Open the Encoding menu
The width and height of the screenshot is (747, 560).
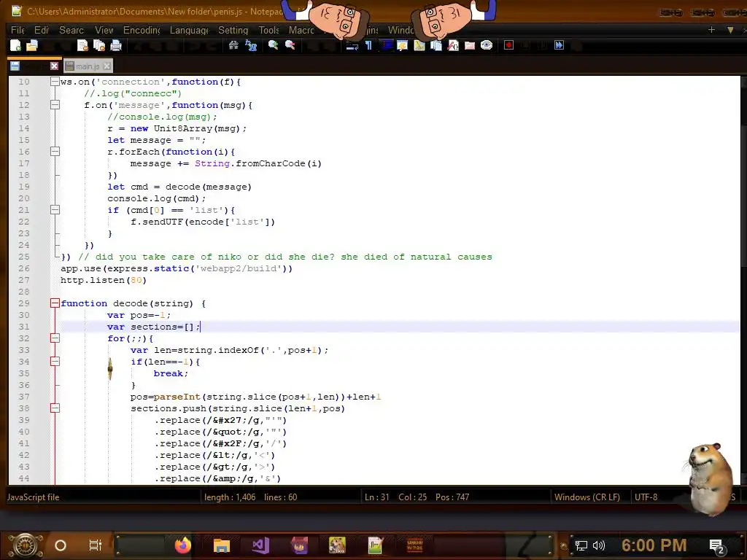pyautogui.click(x=142, y=31)
